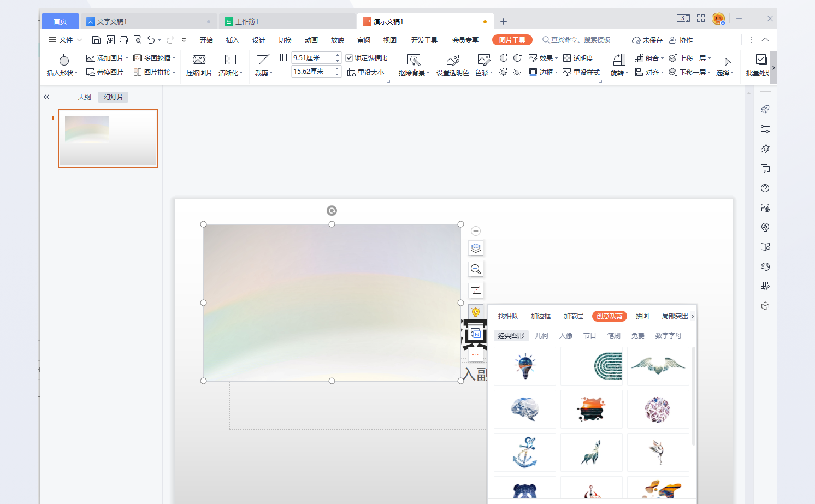
Task: Click the floating crop icon beside image
Action: pos(476,290)
